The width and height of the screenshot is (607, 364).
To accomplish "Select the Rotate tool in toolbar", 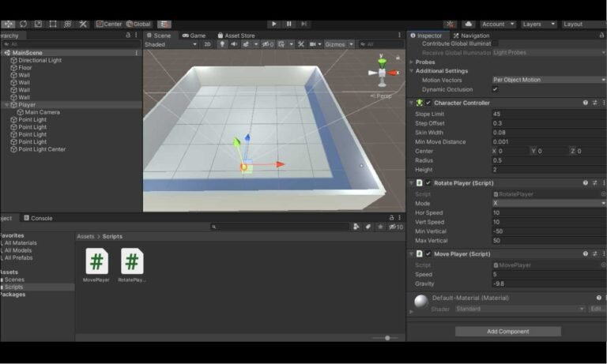I will 23,24.
